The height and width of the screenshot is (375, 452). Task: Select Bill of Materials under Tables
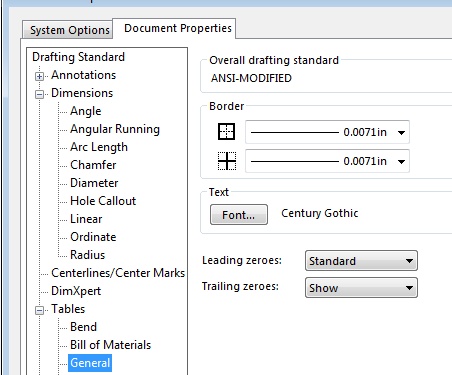click(x=111, y=345)
